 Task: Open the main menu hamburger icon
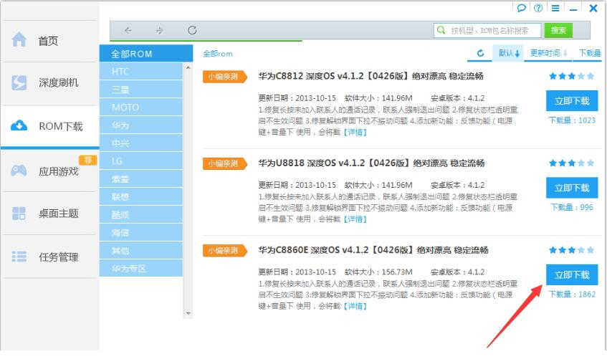(555, 8)
